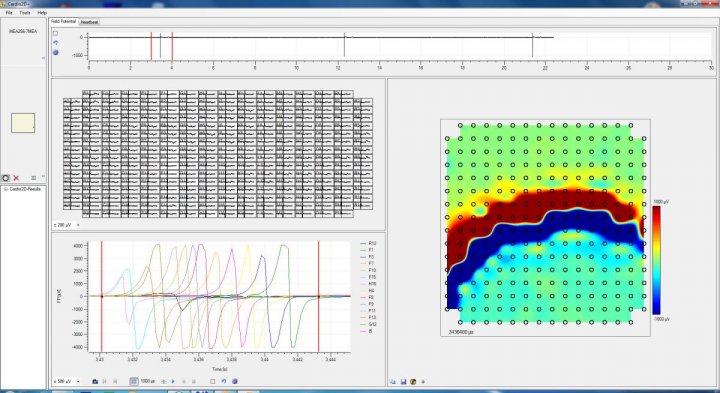
Task: Click legend entry F10
Action: (x=368, y=270)
